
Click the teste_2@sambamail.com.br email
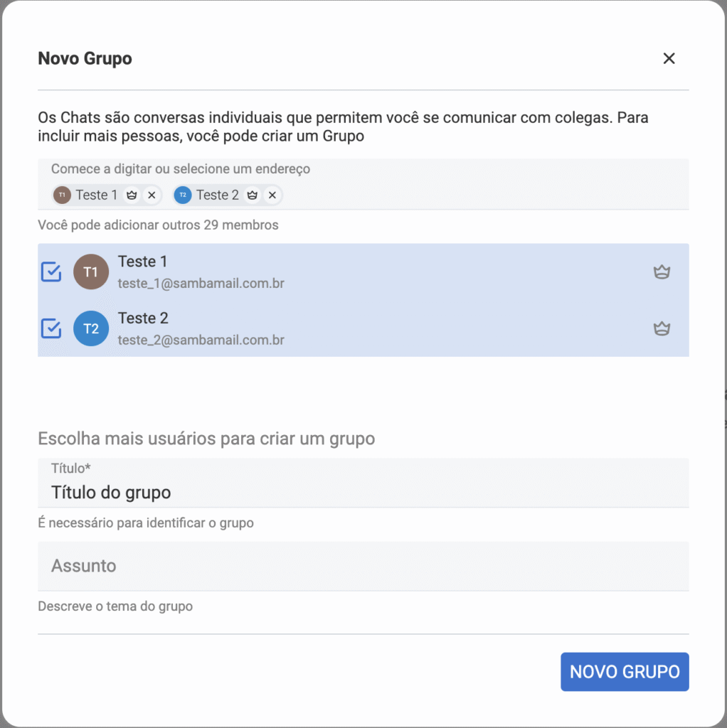coord(201,340)
